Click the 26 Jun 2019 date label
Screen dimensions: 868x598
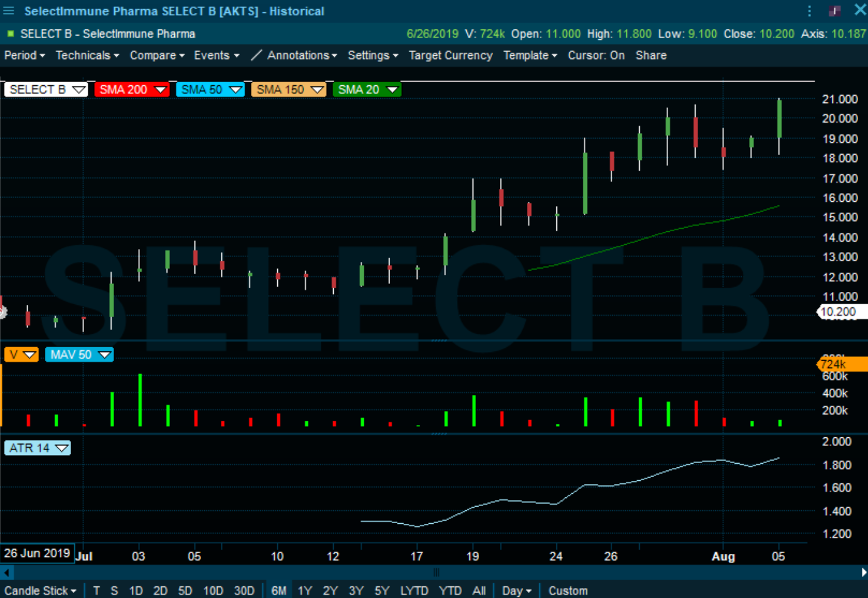coord(37,553)
